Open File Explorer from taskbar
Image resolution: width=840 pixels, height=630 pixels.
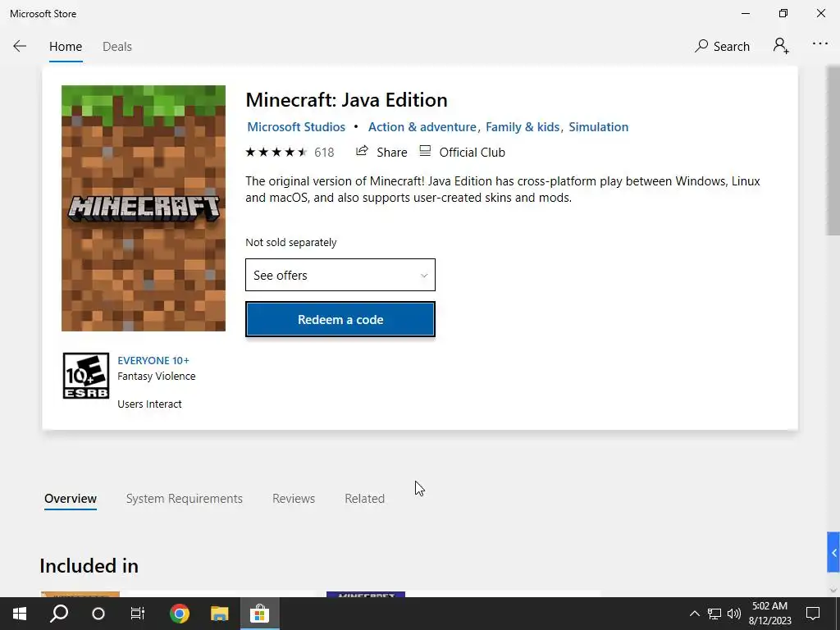click(219, 614)
